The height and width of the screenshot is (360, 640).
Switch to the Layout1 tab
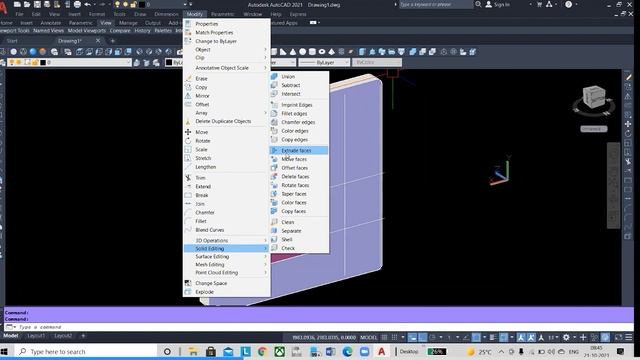click(36, 336)
